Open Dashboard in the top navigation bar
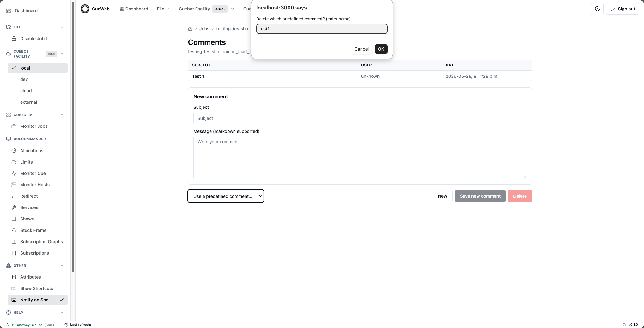The width and height of the screenshot is (644, 328). [x=134, y=9]
